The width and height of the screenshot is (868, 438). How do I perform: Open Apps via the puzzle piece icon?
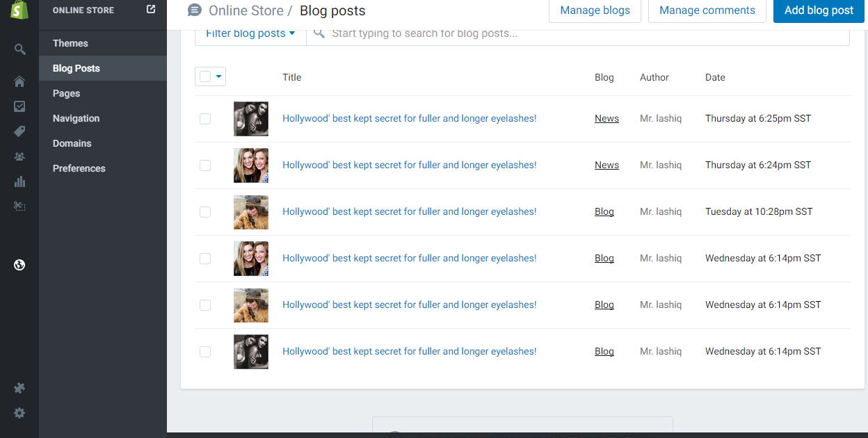(19, 388)
